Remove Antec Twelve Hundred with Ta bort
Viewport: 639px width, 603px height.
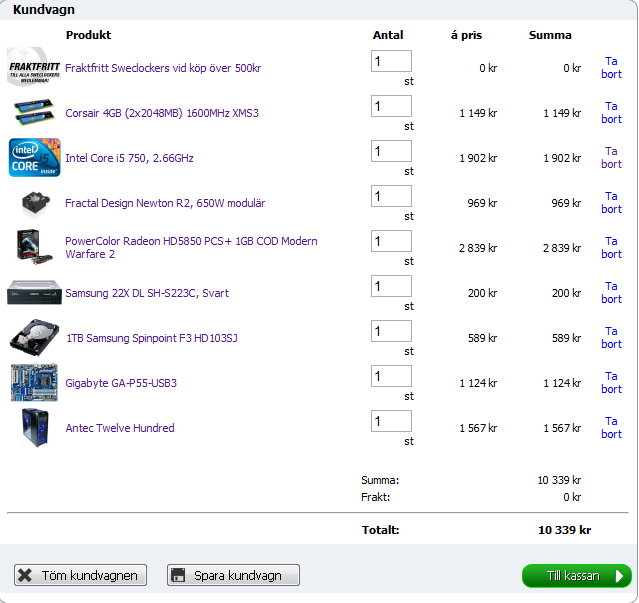[611, 428]
